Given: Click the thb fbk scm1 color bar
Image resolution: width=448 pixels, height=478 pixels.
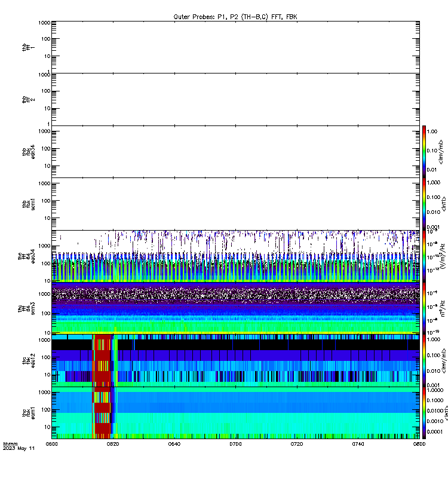Looking at the screenshot, I should point(424,204).
